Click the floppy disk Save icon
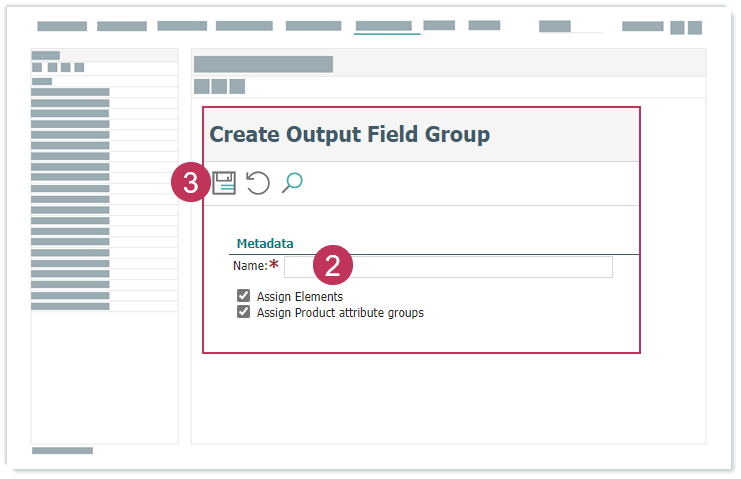Image resolution: width=741 pixels, height=479 pixels. point(224,183)
